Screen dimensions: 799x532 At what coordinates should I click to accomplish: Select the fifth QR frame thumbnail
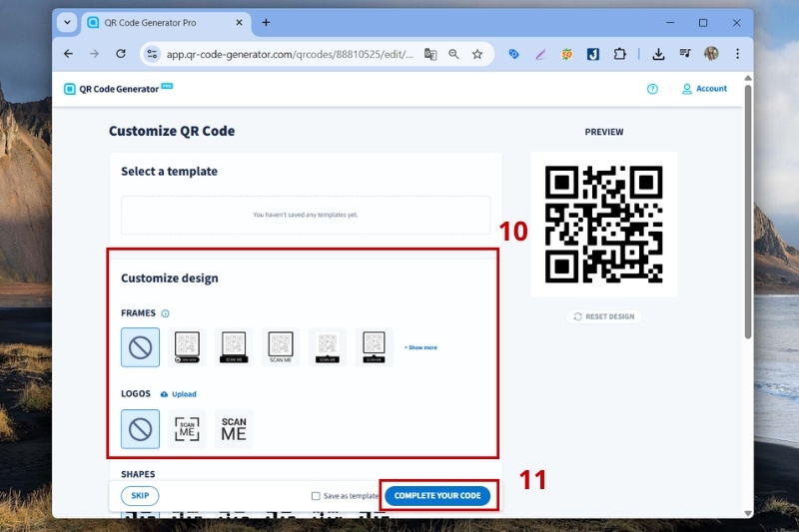coord(374,347)
